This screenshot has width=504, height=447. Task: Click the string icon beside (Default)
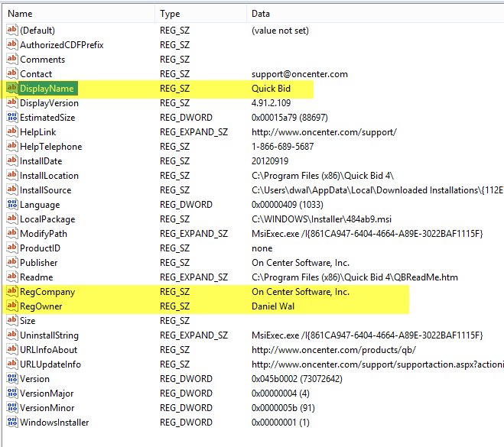tap(12, 31)
